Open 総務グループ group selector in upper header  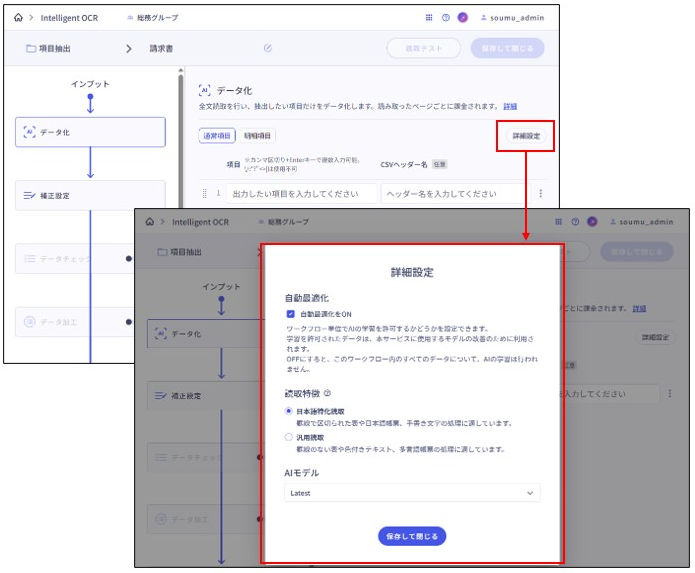[165, 18]
